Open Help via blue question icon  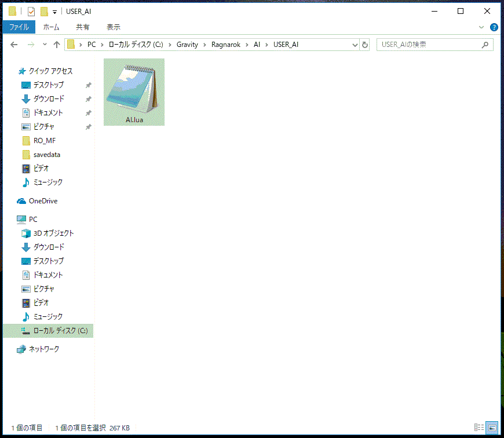tap(494, 27)
